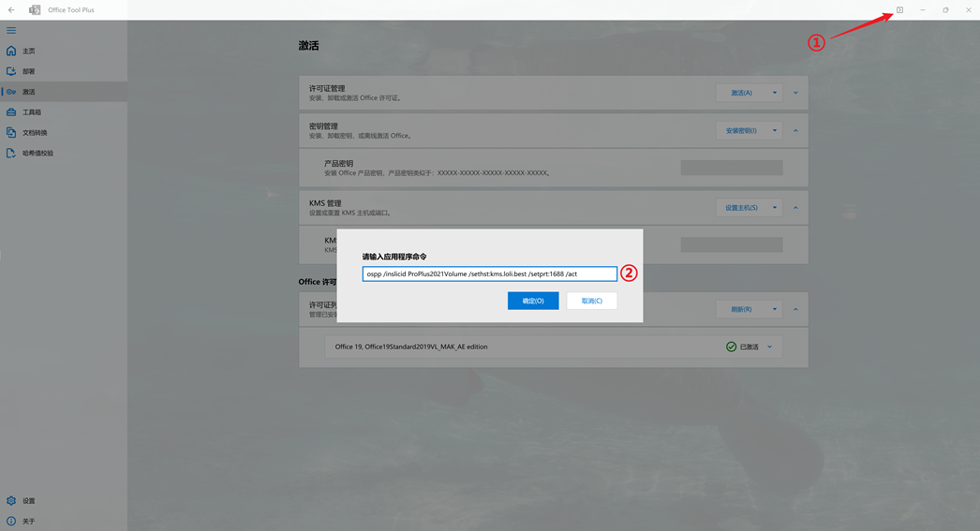
Task: Open dropdown arrow next to 刷新(R)
Action: click(775, 309)
